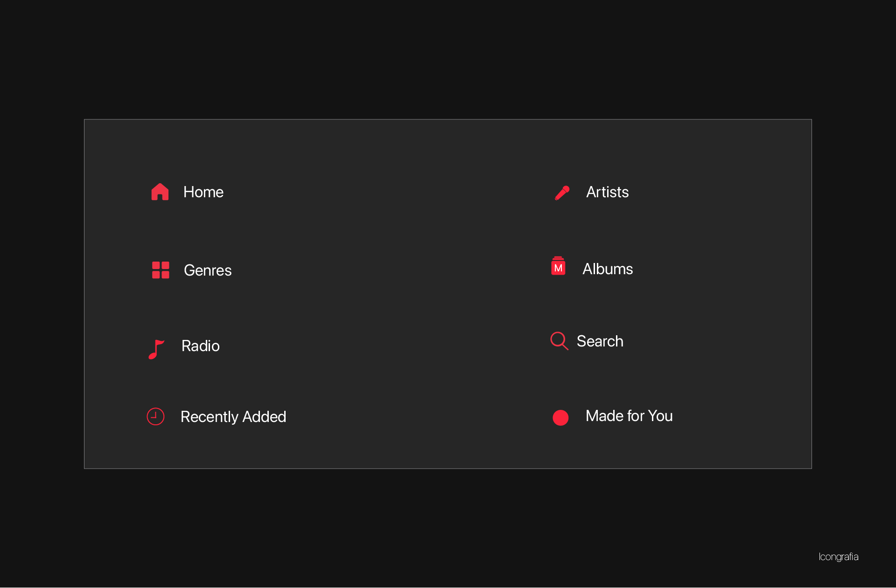The height and width of the screenshot is (588, 896).
Task: Click the red house Home icon
Action: tap(160, 192)
